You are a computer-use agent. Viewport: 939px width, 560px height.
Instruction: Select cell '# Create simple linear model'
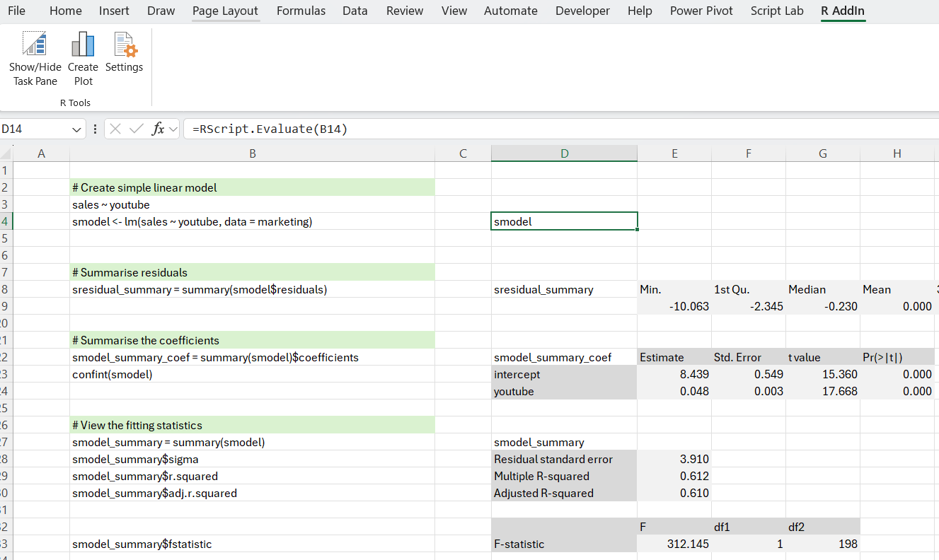253,187
